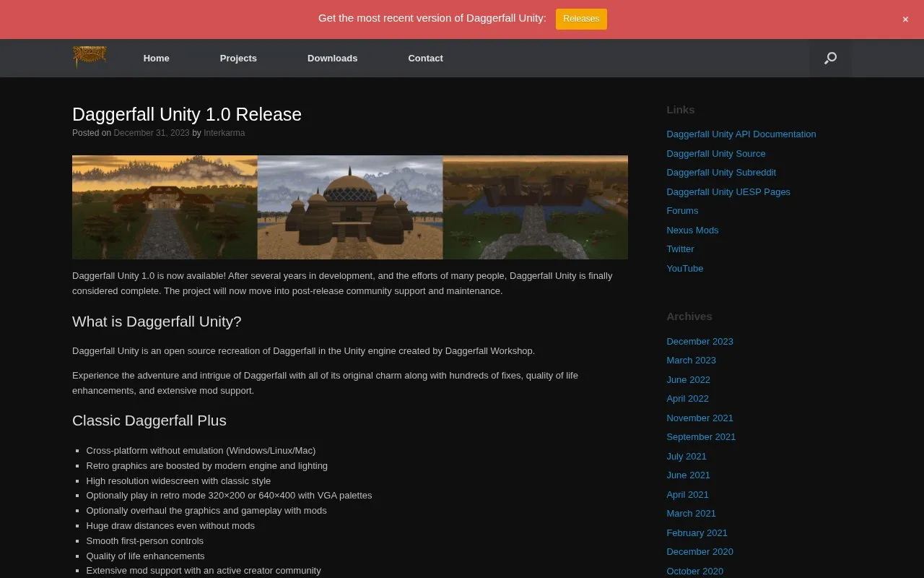924x578 pixels.
Task: Open Daggerfall Unity UESP Pages link
Action: [x=728, y=191]
